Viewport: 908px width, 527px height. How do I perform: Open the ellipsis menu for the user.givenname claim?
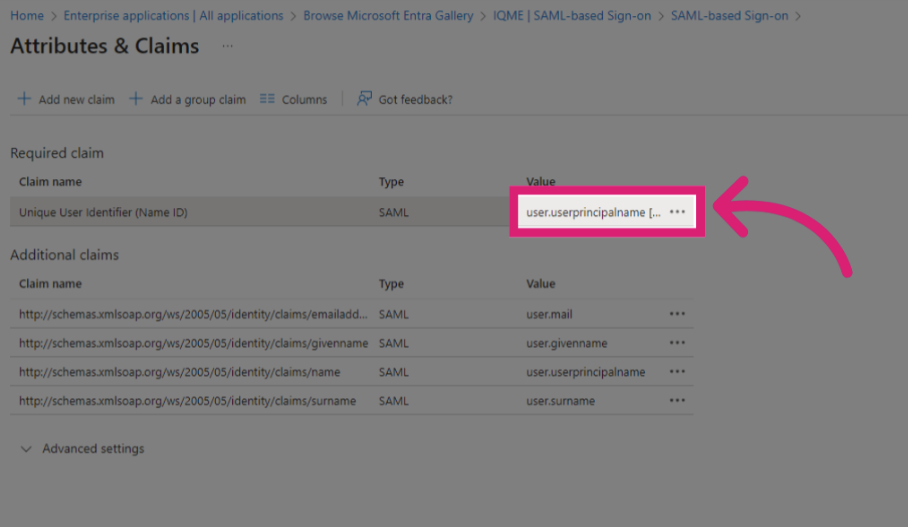677,343
